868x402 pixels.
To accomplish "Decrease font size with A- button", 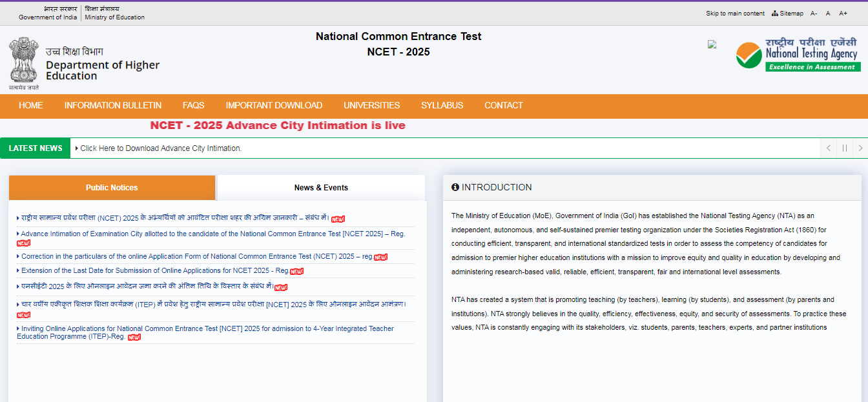I will point(814,14).
